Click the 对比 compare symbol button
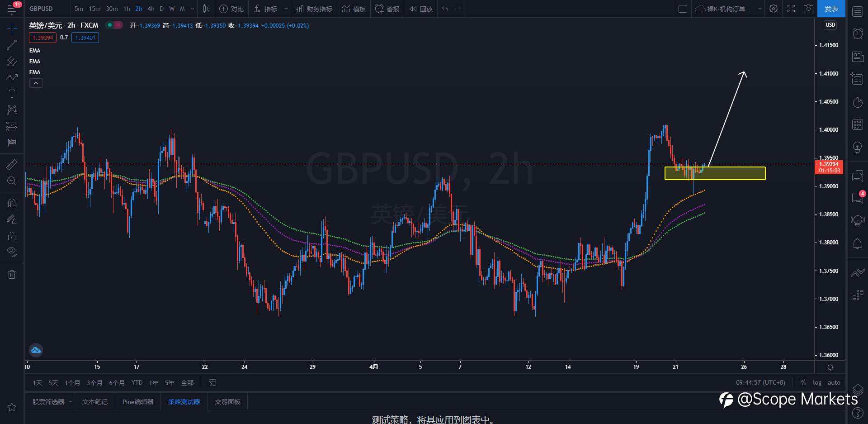Screen dimensions: 868x424 pyautogui.click(x=231, y=9)
